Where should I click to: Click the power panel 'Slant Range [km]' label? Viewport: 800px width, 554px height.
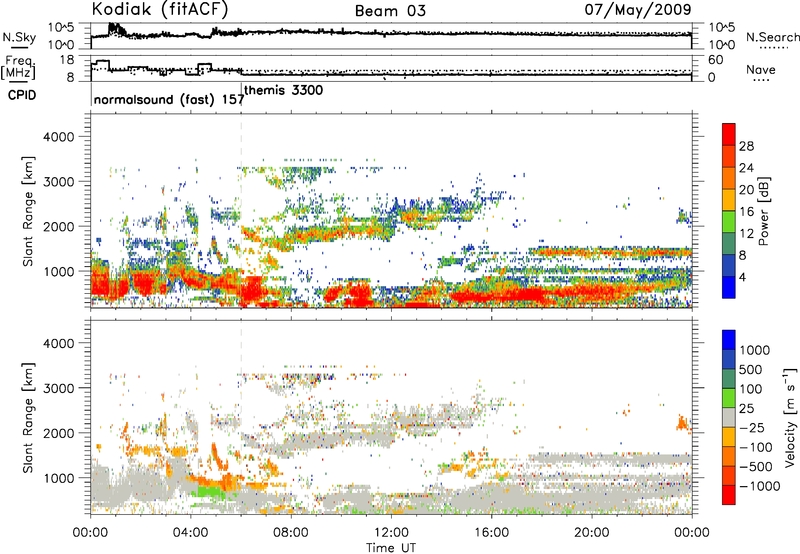tap(28, 211)
